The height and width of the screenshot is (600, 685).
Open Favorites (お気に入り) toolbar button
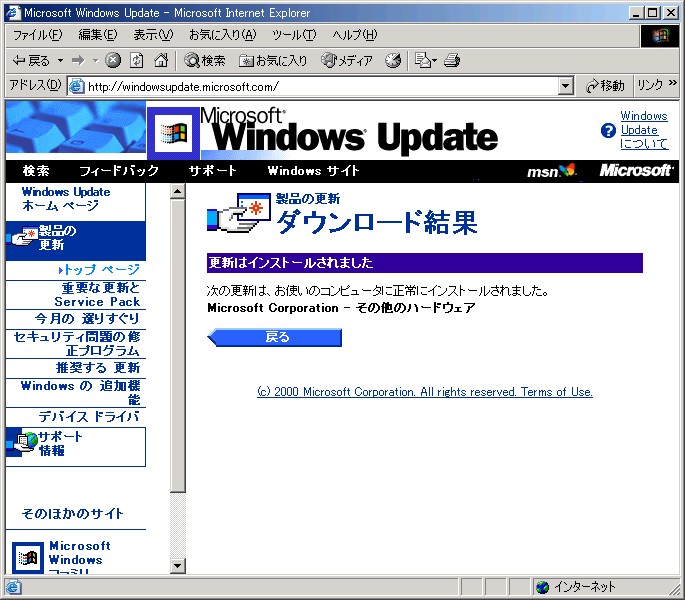pyautogui.click(x=273, y=60)
